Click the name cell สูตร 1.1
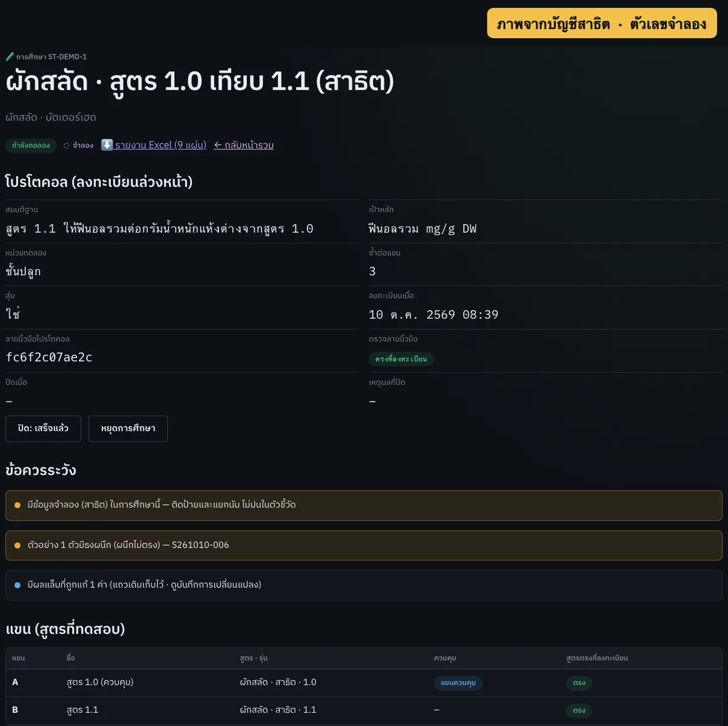 tap(83, 710)
